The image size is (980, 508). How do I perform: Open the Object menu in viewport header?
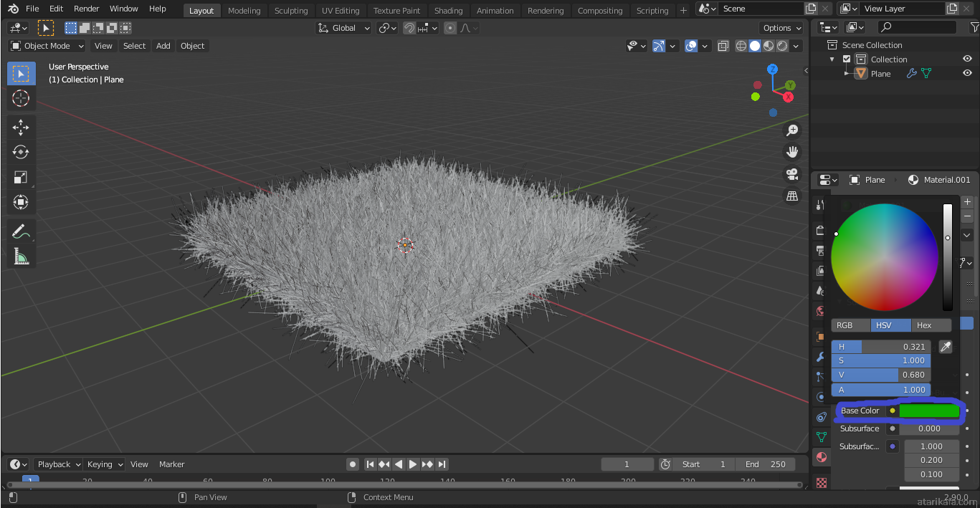pyautogui.click(x=192, y=46)
